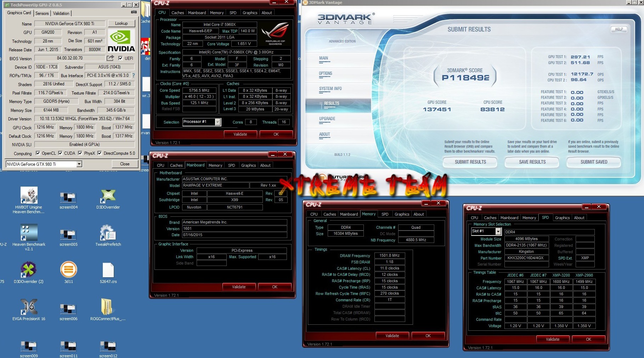Image resolution: width=644 pixels, height=358 pixels.
Task: Click the RAMPAGE V EXTREME model field
Action: click(215, 185)
